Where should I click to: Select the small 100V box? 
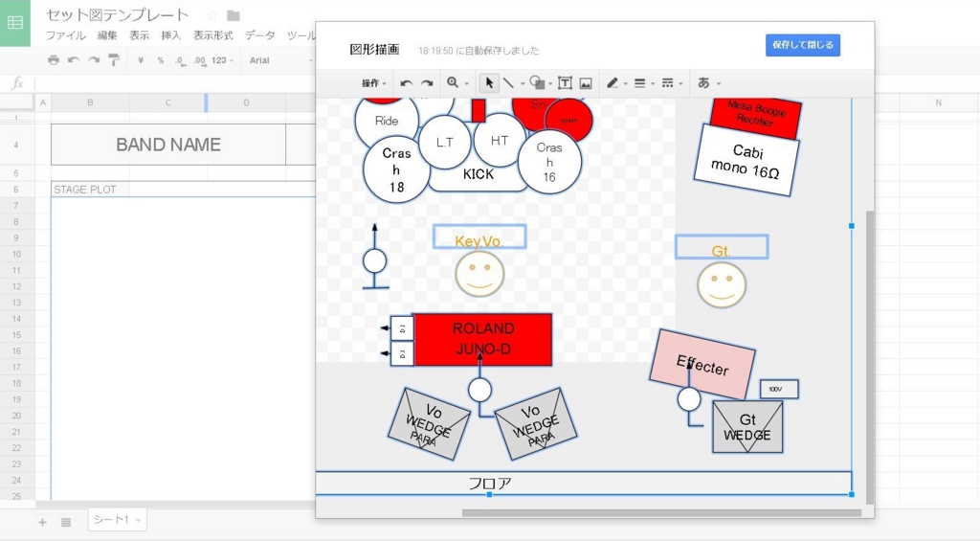coord(779,389)
